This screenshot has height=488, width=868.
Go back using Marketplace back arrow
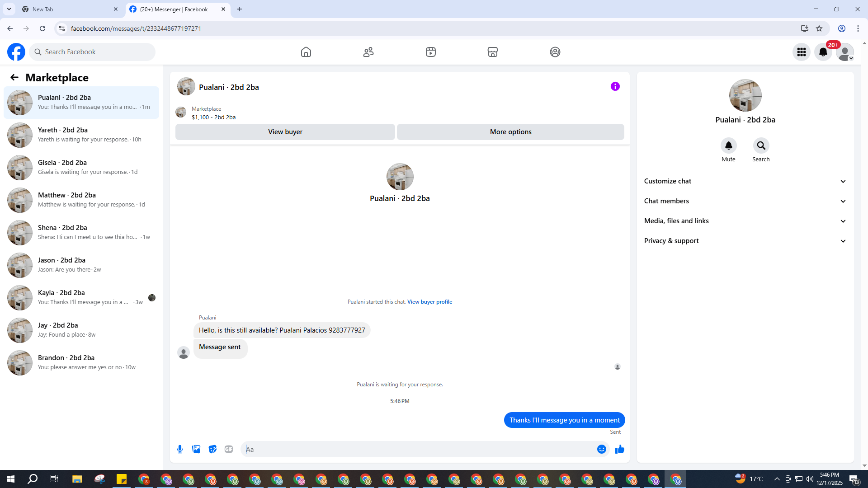(14, 78)
